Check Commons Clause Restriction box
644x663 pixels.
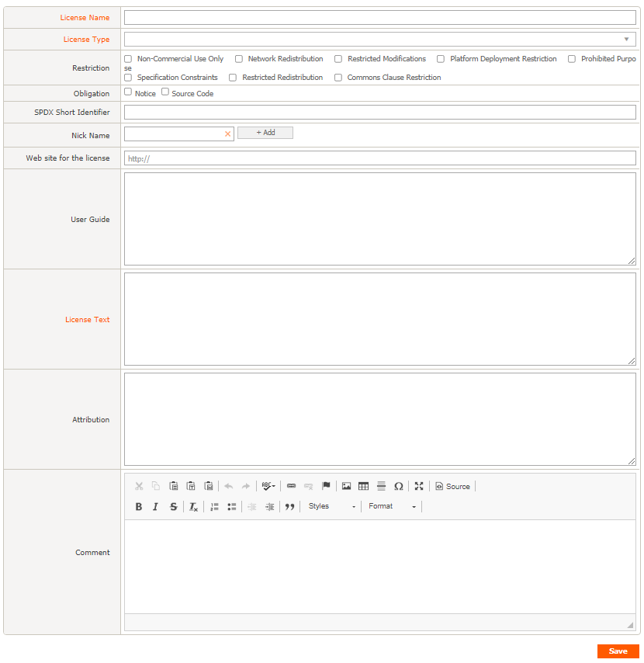point(338,78)
